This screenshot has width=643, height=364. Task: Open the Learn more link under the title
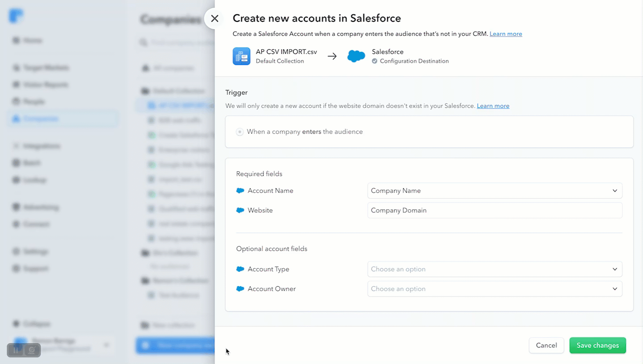pyautogui.click(x=506, y=34)
